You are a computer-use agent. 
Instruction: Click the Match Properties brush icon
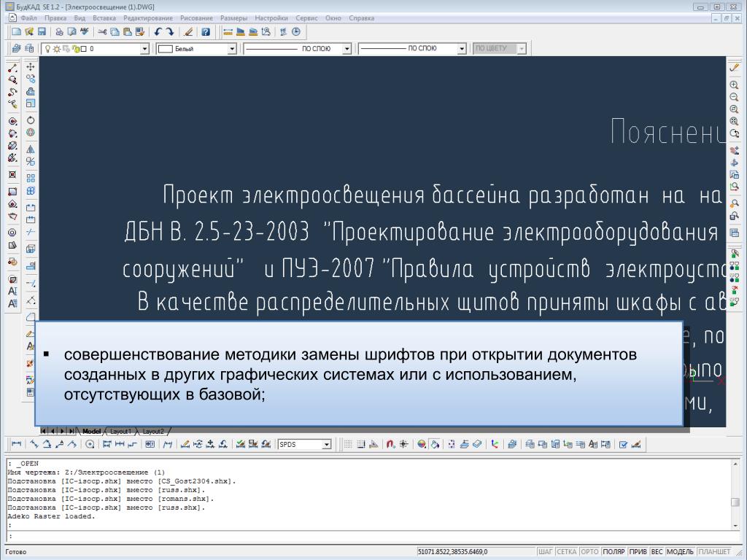tap(188, 32)
